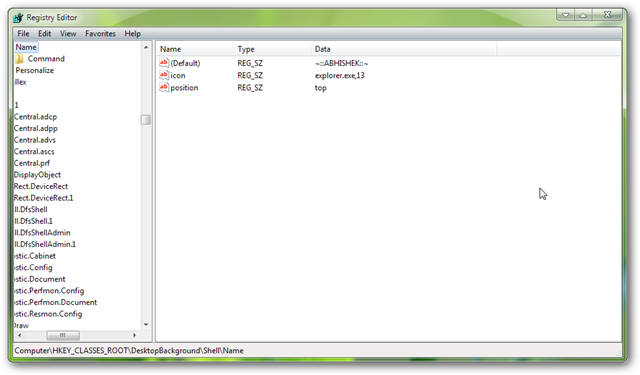
Task: Select the ll.DfsShell tree entry
Action: [x=31, y=209]
